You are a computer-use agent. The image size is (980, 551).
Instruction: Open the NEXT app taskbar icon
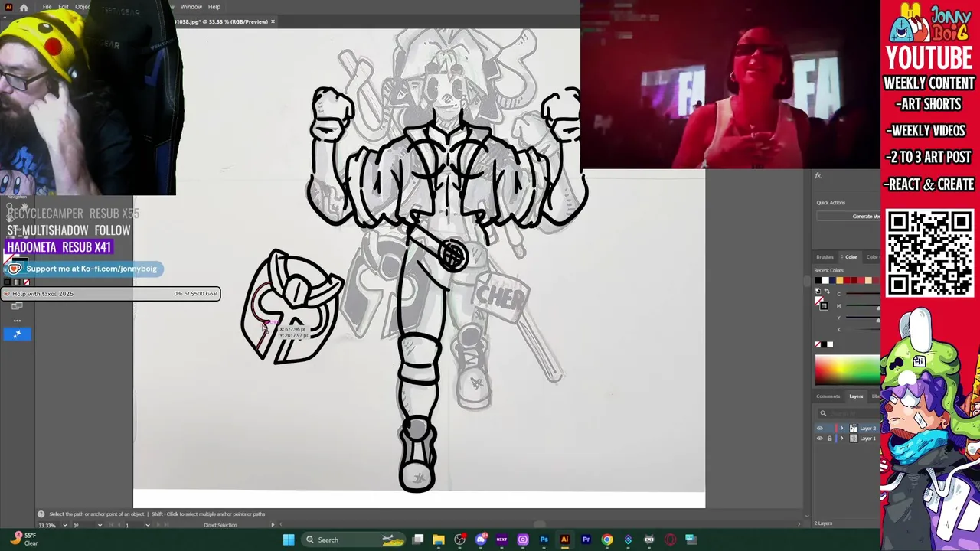point(501,540)
